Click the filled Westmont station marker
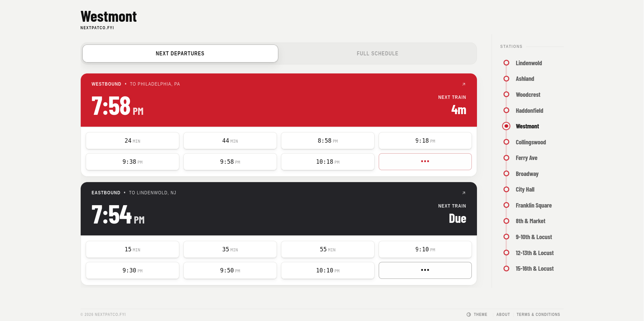 click(x=506, y=126)
